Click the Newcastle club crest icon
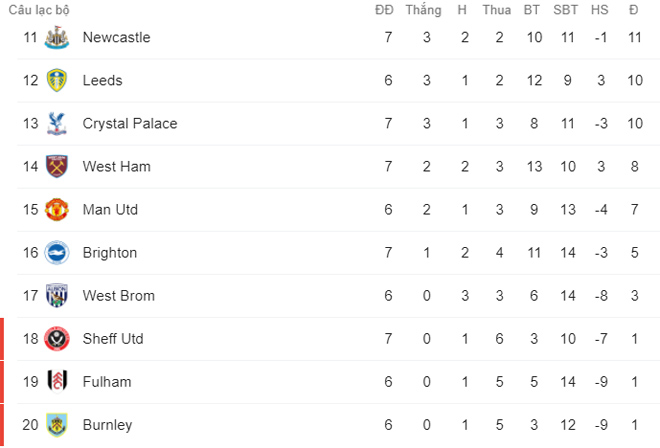The height and width of the screenshot is (448, 660). tap(57, 37)
